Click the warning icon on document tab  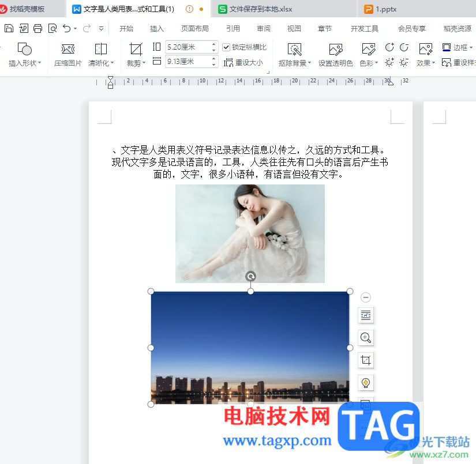(189, 9)
